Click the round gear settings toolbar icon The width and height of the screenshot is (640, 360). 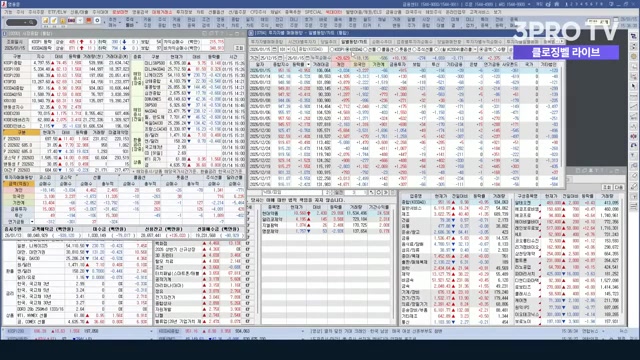tap(97, 20)
